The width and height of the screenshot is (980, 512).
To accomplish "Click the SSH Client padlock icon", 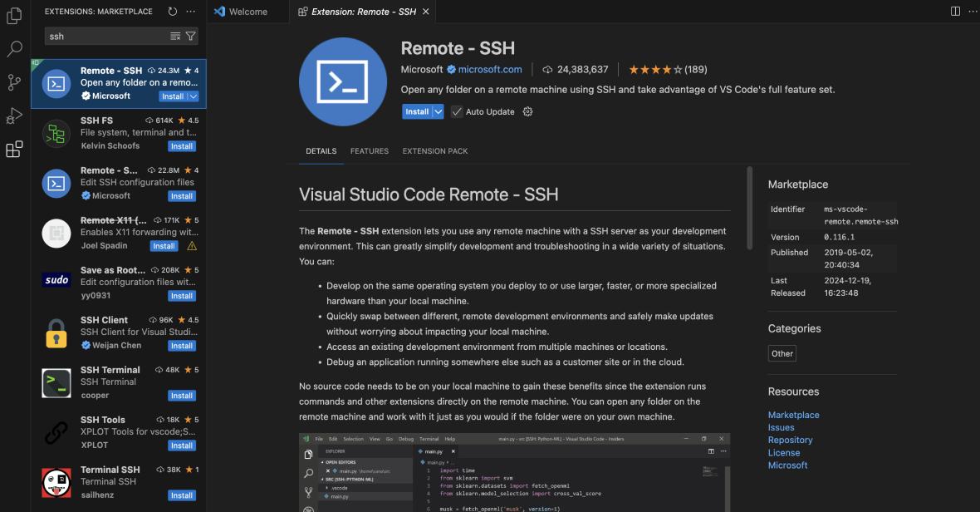I will [x=56, y=332].
